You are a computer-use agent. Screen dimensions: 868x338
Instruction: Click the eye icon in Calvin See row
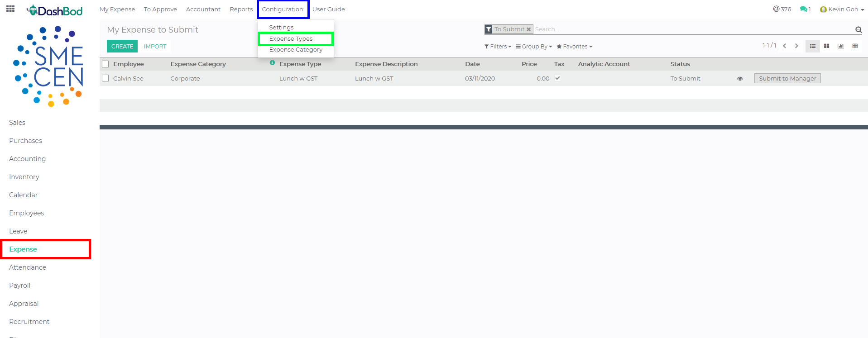click(740, 79)
